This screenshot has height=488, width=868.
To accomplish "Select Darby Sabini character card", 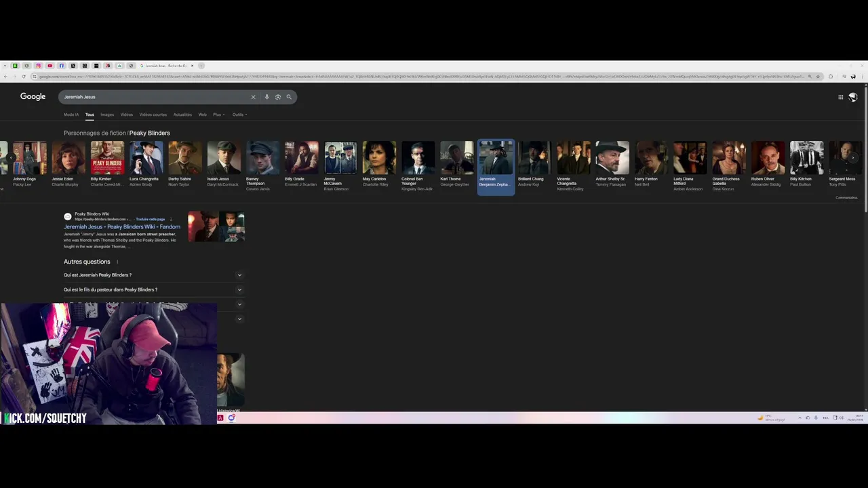I will [185, 166].
